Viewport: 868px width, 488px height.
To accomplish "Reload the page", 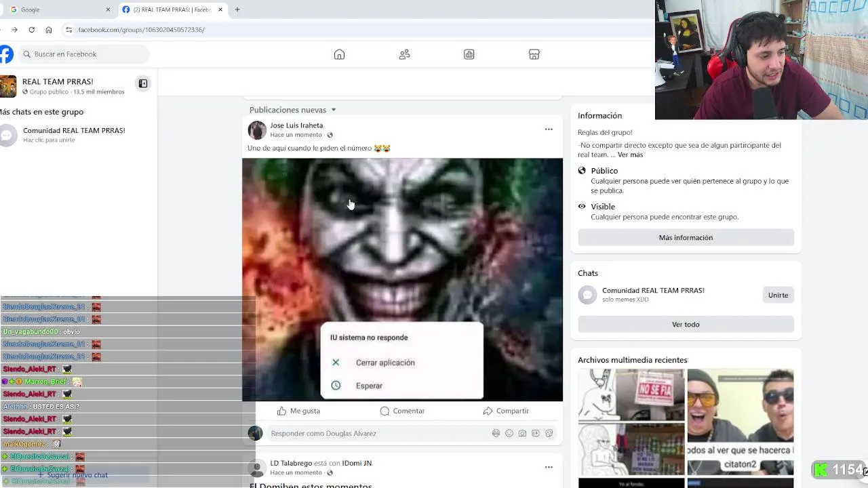I will click(31, 30).
